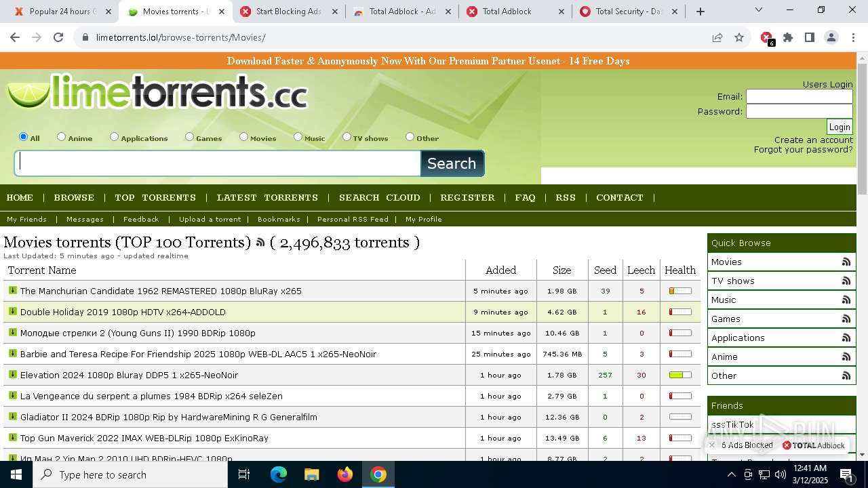Switch to the Start Blocking Ads tab
868x488 pixels.
point(288,12)
